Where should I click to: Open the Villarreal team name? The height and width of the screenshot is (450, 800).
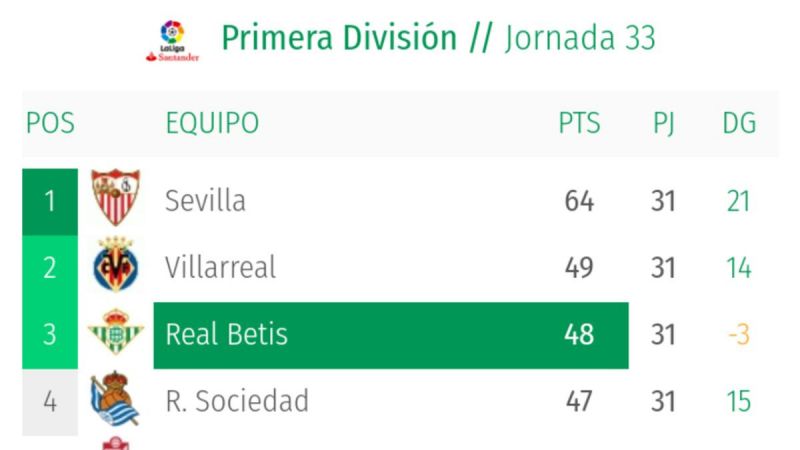click(220, 268)
